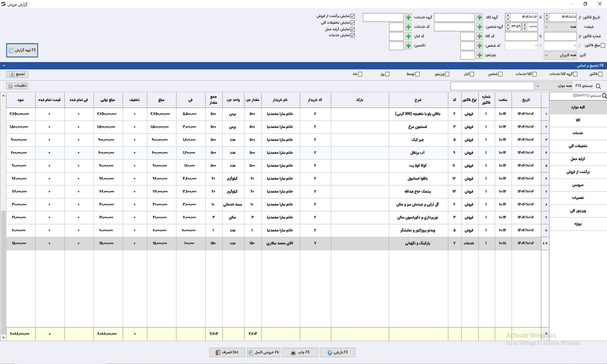Toggle نمایش برگشت از فروش checkbox
Image resolution: width=607 pixels, height=364 pixels.
[352, 16]
